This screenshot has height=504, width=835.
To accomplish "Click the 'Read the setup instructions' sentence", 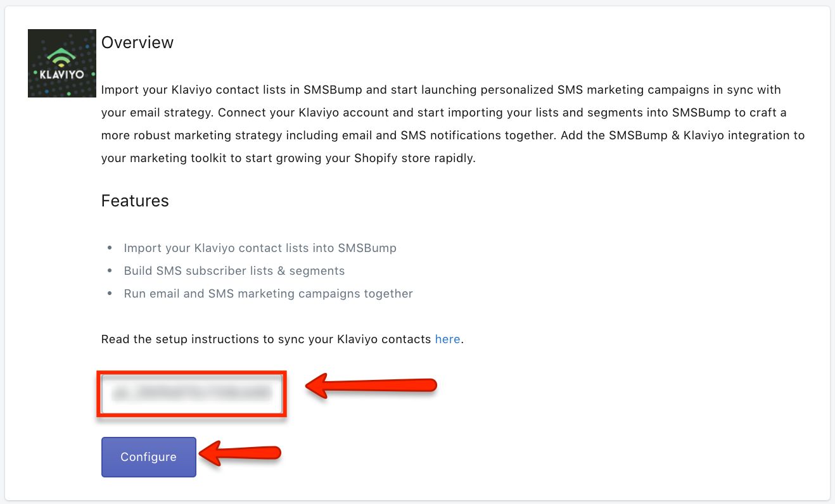I will (283, 339).
